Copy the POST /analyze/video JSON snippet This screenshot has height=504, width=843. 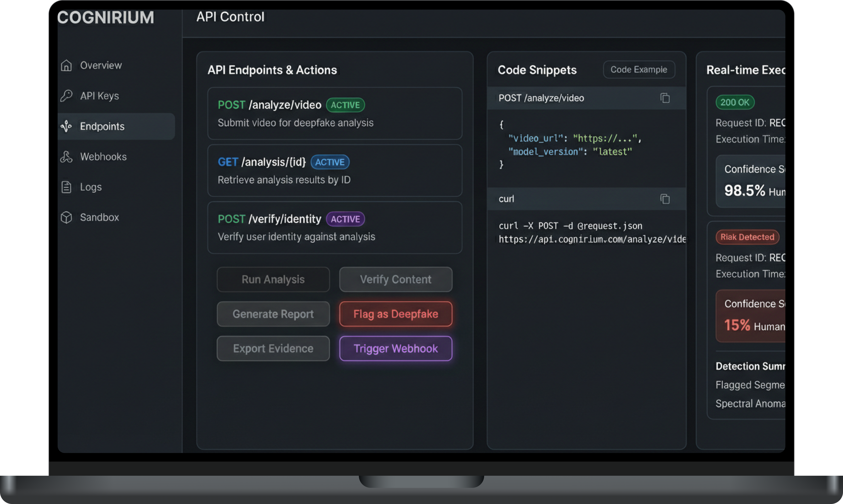(x=665, y=98)
